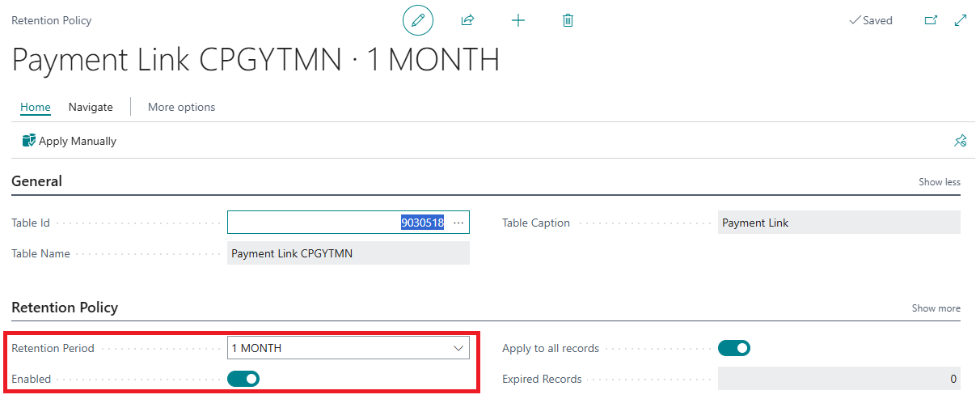Click the trash delete icon
980x399 pixels.
tap(568, 20)
